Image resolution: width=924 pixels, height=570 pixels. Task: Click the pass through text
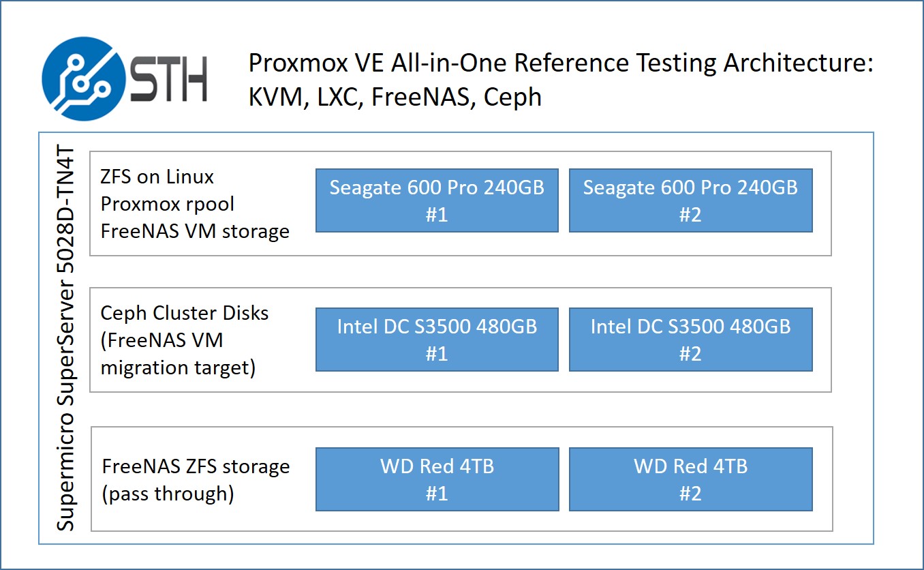[x=168, y=494]
